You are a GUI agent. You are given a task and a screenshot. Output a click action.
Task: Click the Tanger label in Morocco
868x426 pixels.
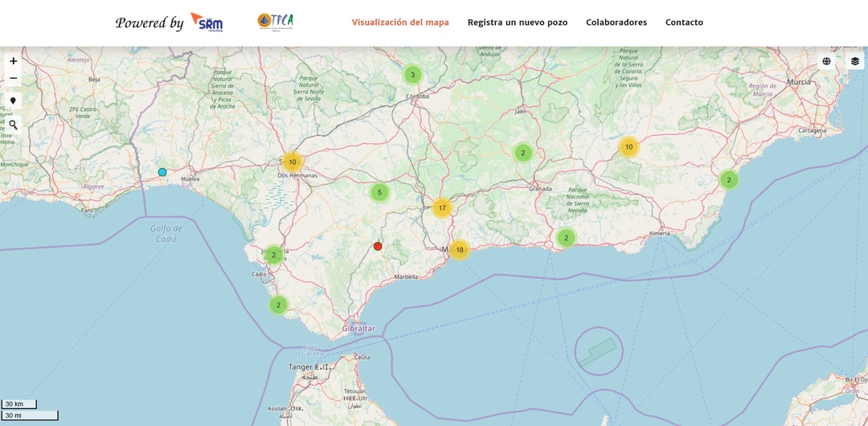point(309,367)
